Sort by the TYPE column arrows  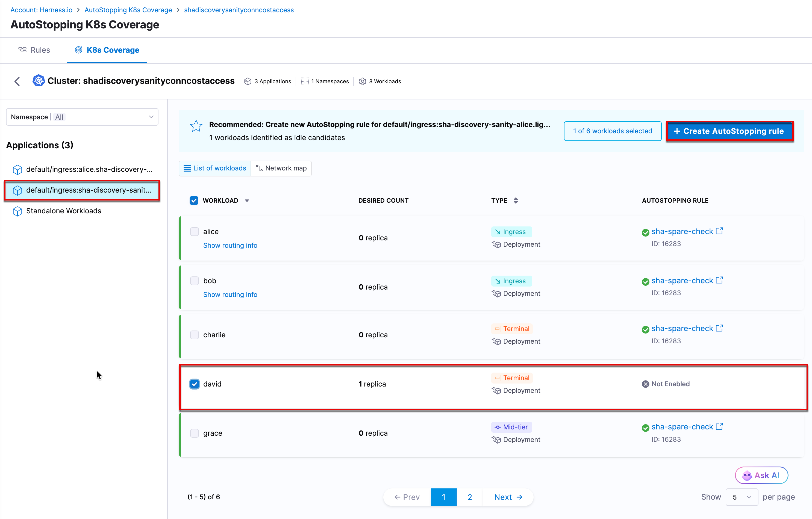[x=516, y=201]
